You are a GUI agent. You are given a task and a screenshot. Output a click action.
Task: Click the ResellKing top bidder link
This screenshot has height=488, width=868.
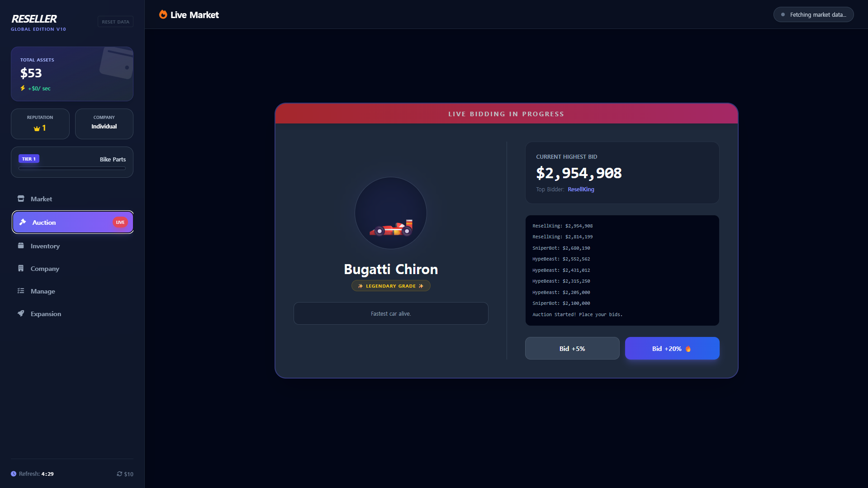pos(581,190)
